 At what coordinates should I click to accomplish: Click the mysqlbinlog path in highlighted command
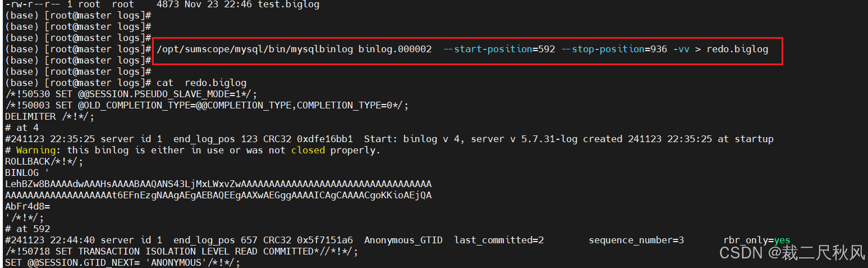255,49
